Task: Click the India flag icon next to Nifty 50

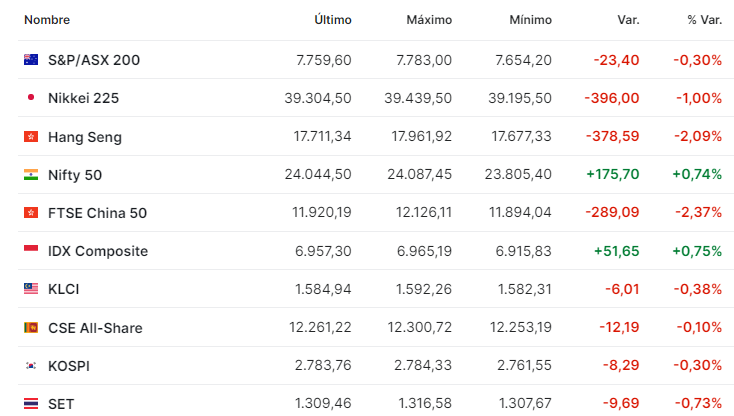Action: click(x=31, y=175)
